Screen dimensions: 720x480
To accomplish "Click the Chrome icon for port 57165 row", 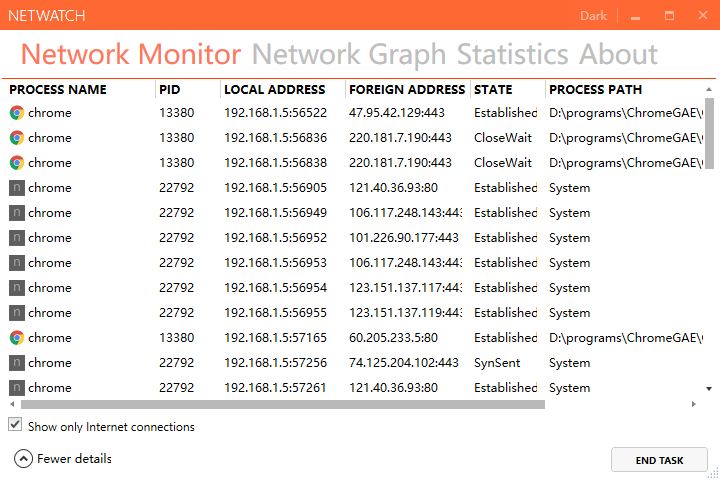I will pyautogui.click(x=17, y=338).
